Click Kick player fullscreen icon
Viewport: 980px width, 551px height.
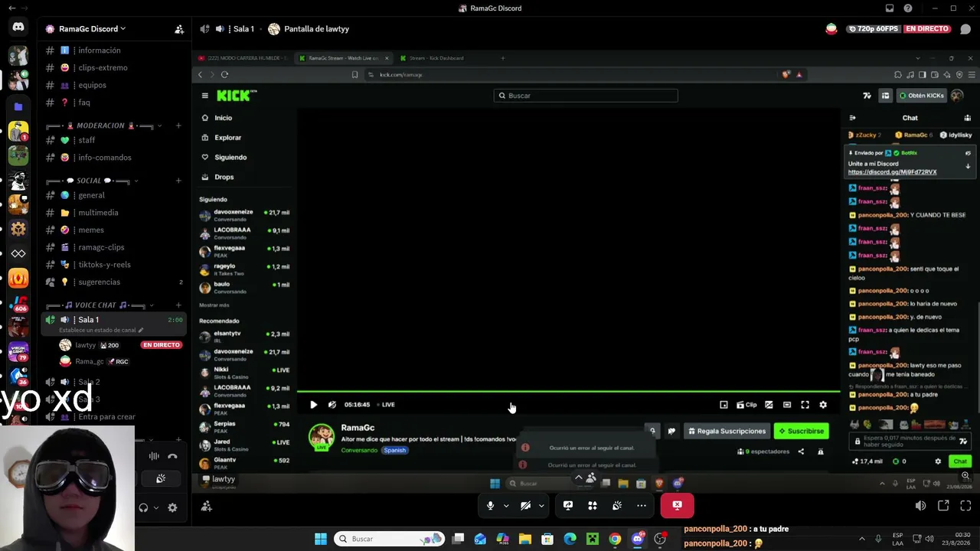point(805,405)
